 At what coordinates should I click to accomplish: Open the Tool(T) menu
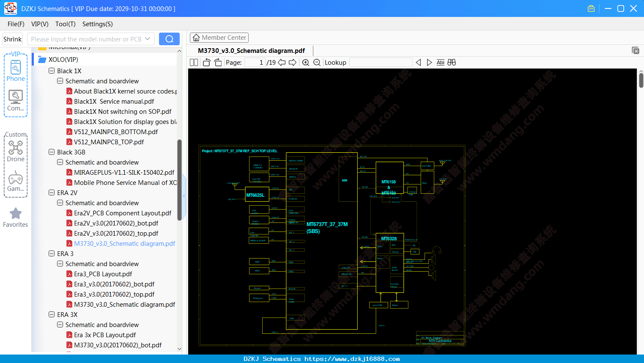click(66, 24)
